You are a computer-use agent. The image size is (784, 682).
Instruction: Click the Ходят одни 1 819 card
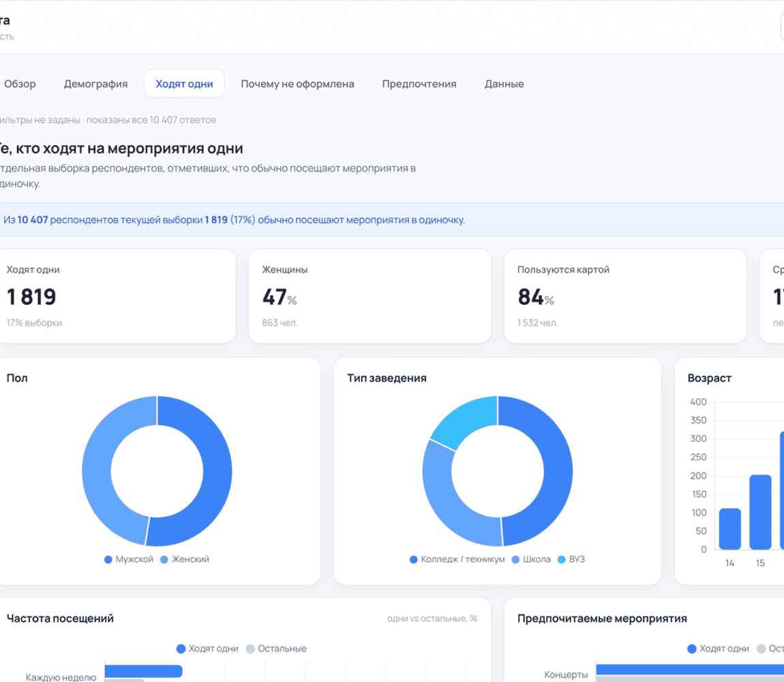(117, 296)
